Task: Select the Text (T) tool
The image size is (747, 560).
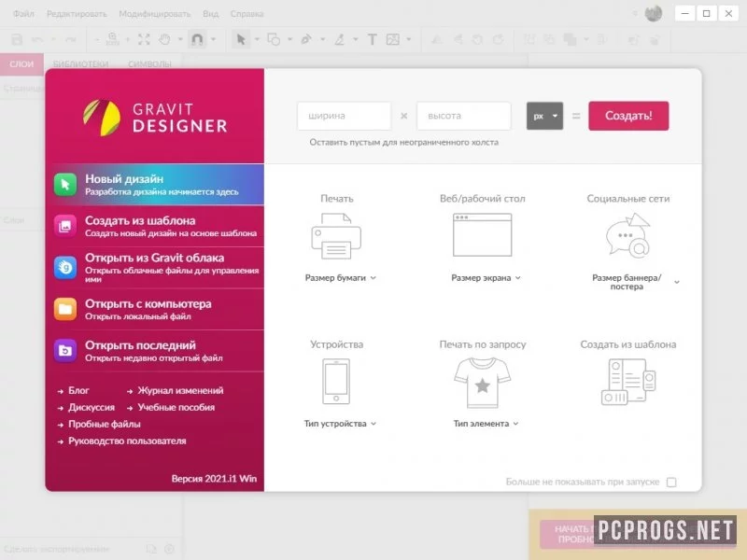Action: [372, 39]
